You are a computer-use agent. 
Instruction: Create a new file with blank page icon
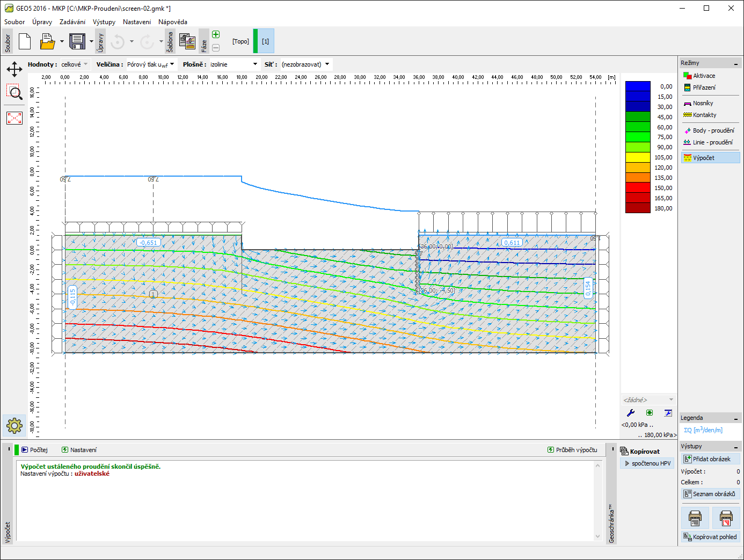(25, 41)
